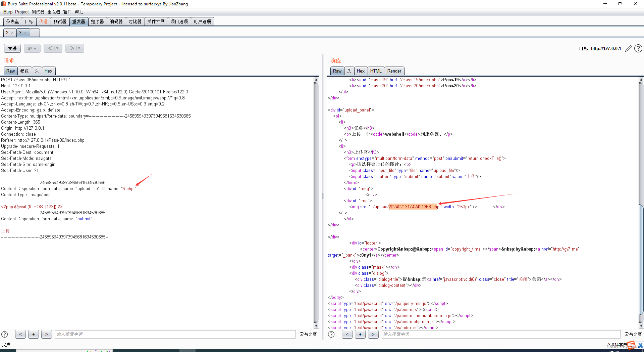Open the 帮助 menu
The height and width of the screenshot is (352, 644).
click(x=79, y=12)
